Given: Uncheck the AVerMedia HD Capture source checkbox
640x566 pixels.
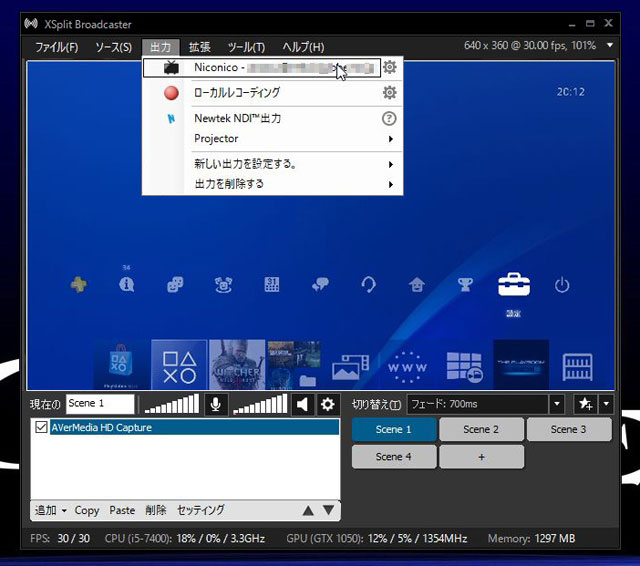Looking at the screenshot, I should click(41, 427).
